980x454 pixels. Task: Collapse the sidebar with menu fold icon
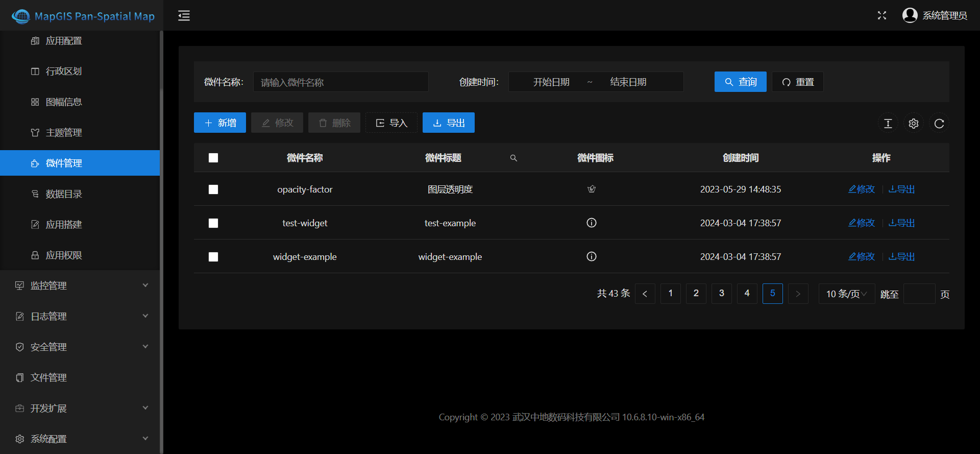click(x=184, y=16)
